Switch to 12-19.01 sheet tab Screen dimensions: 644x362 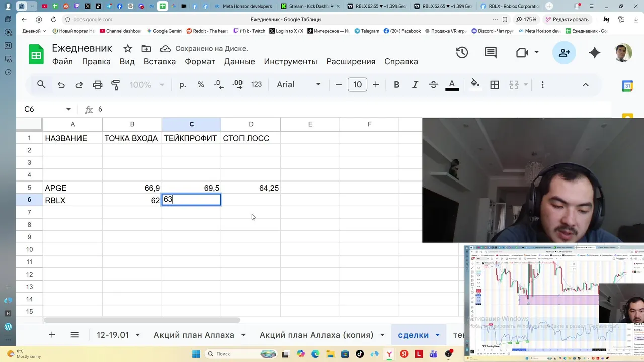[113, 335]
